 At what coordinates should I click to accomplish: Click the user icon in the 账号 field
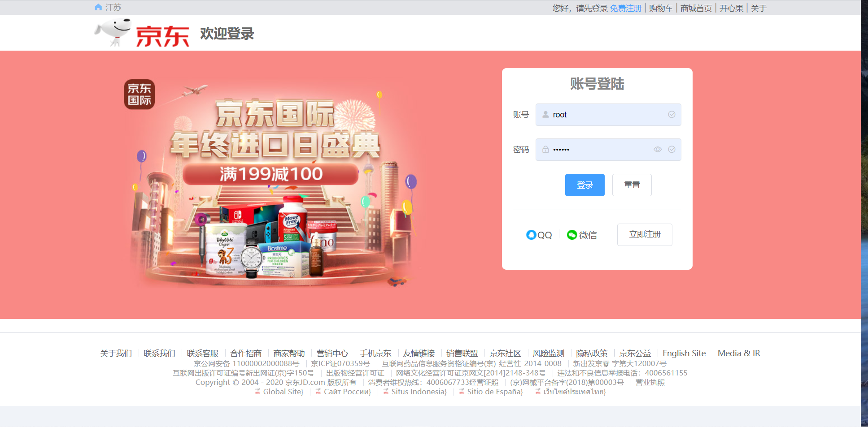[545, 115]
